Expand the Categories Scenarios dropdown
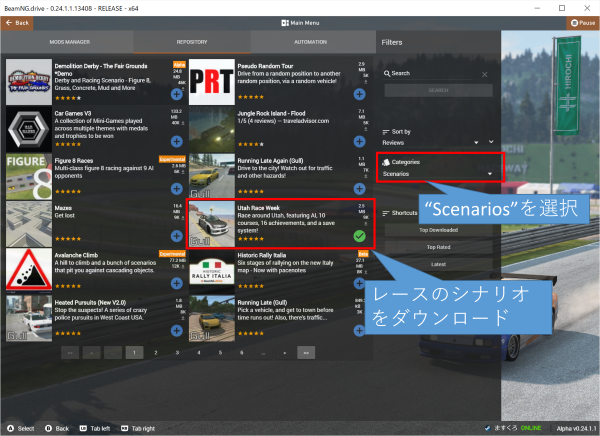Viewport: 600px width, 436px height. (438, 174)
